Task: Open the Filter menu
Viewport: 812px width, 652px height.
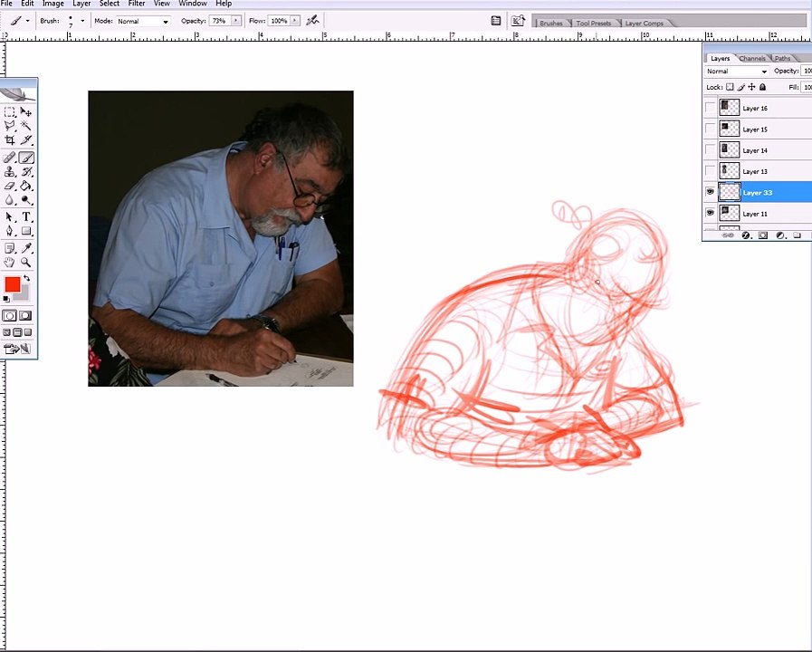Action: pyautogui.click(x=137, y=4)
